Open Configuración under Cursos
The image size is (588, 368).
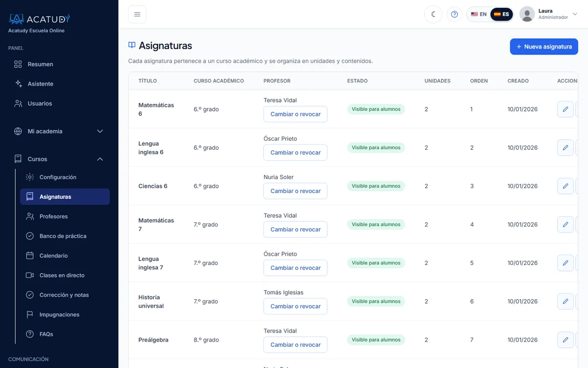click(65, 177)
